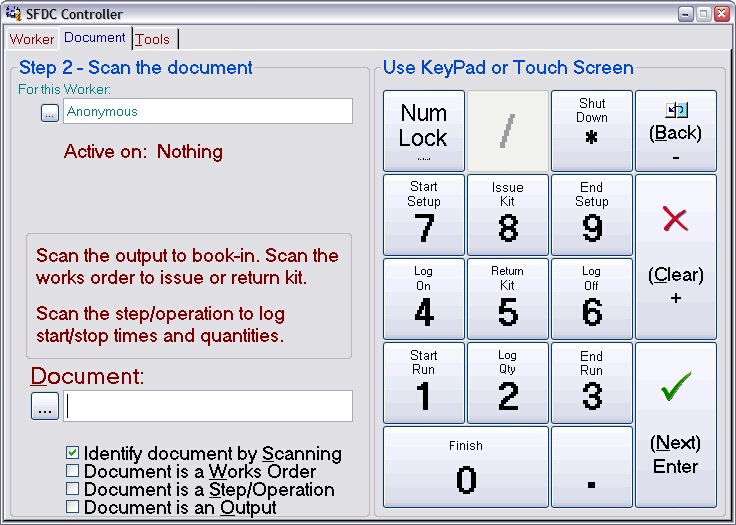Check Document is a Step/Operation
Viewport: 736px width, 525px height.
coord(200,489)
